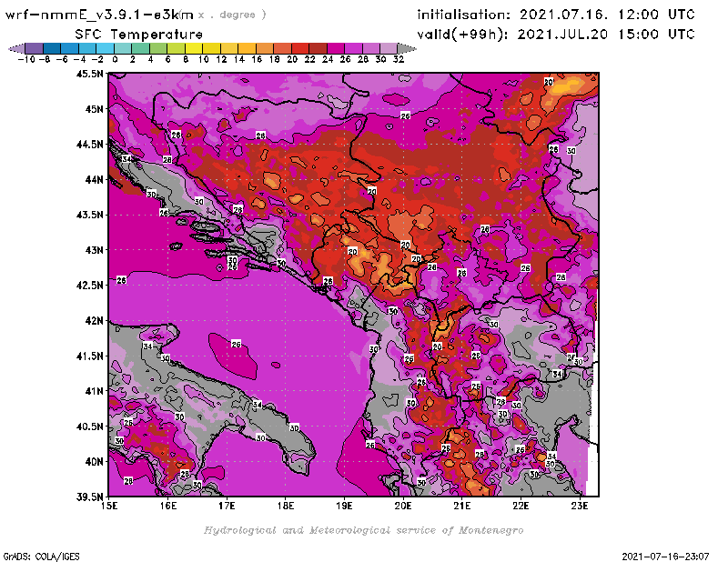Click the '19E' longitude label
The image size is (728, 562).
[345, 506]
